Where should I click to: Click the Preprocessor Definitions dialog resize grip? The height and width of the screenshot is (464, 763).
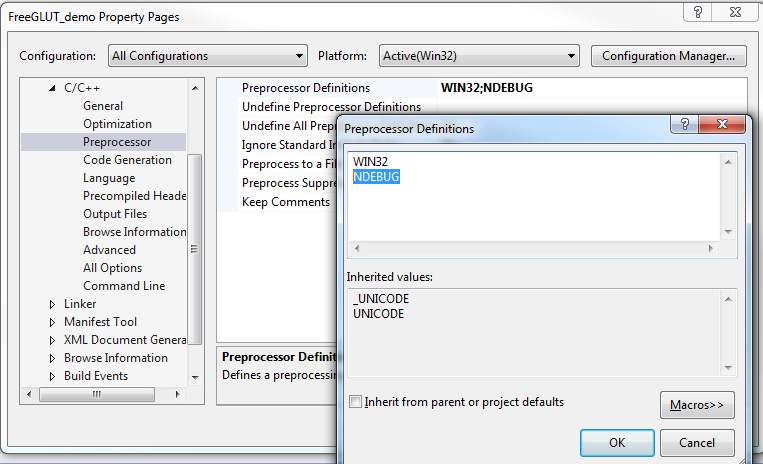[x=742, y=460]
